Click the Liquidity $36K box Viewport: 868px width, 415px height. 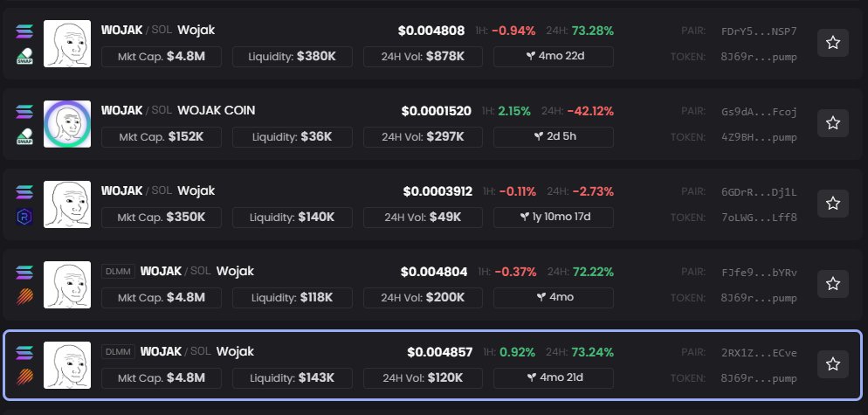(300, 137)
